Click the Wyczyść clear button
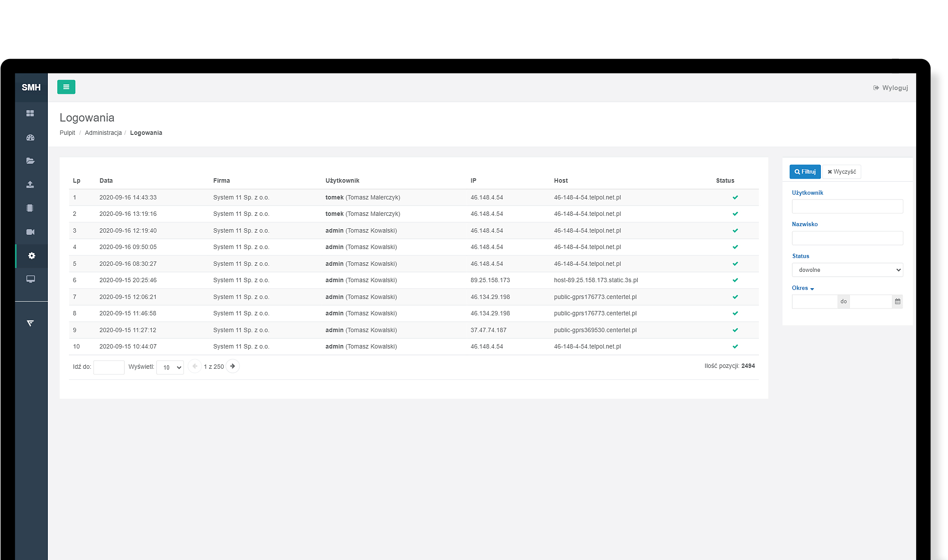The height and width of the screenshot is (560, 948). point(842,172)
